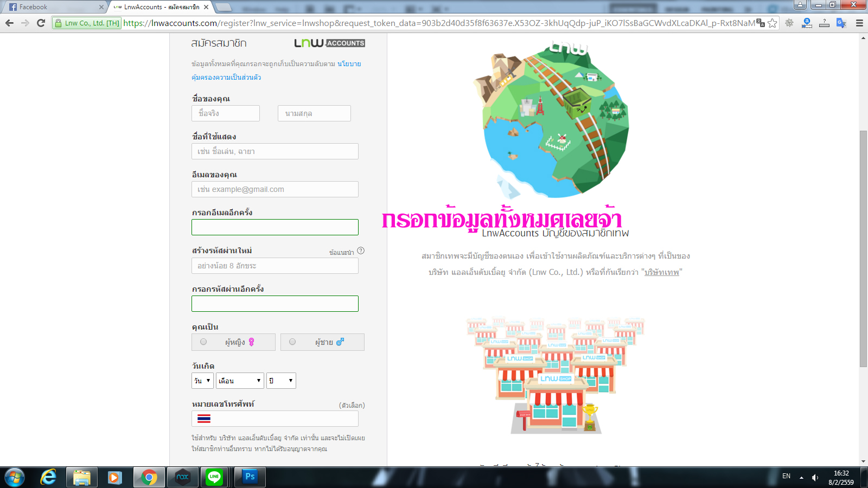The image size is (868, 488).
Task: Open the LINE app from the taskbar
Action: [x=215, y=477]
